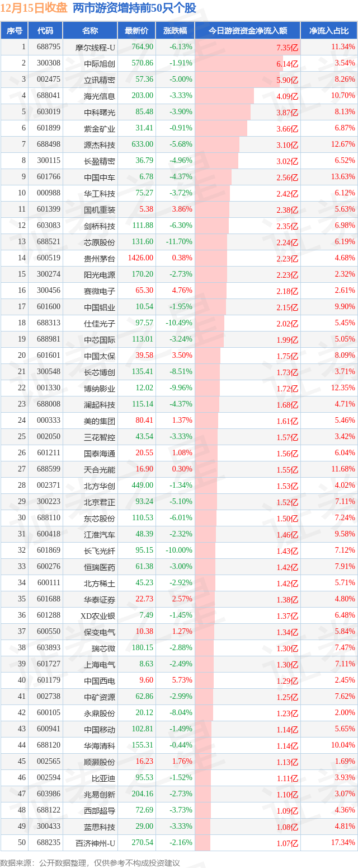
Task: Click 海光信息 price 203.00
Action: click(143, 96)
